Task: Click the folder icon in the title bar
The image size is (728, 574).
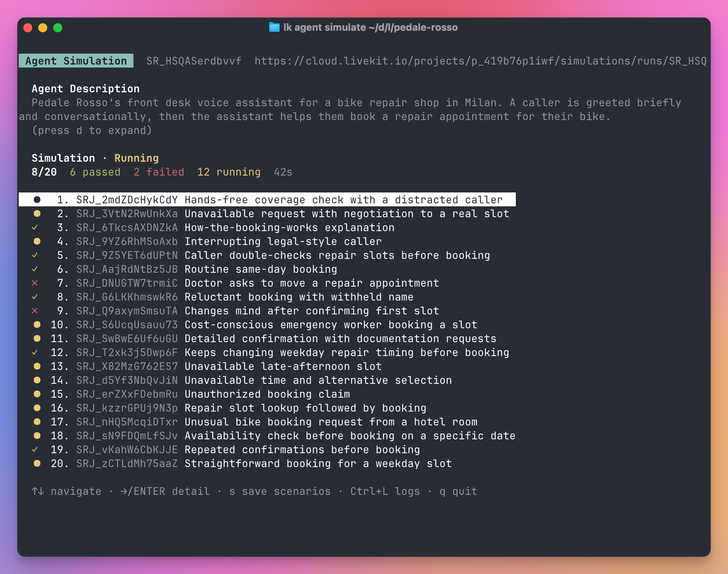Action: (x=274, y=27)
